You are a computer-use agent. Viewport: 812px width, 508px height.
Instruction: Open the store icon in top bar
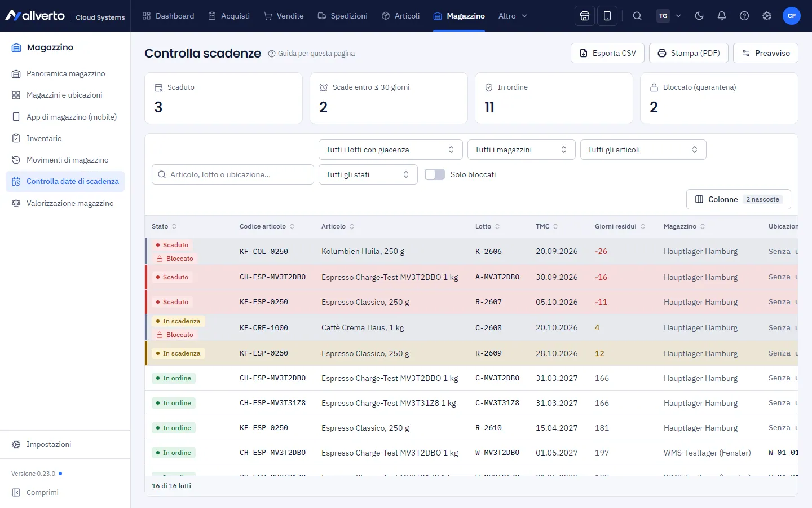(585, 16)
